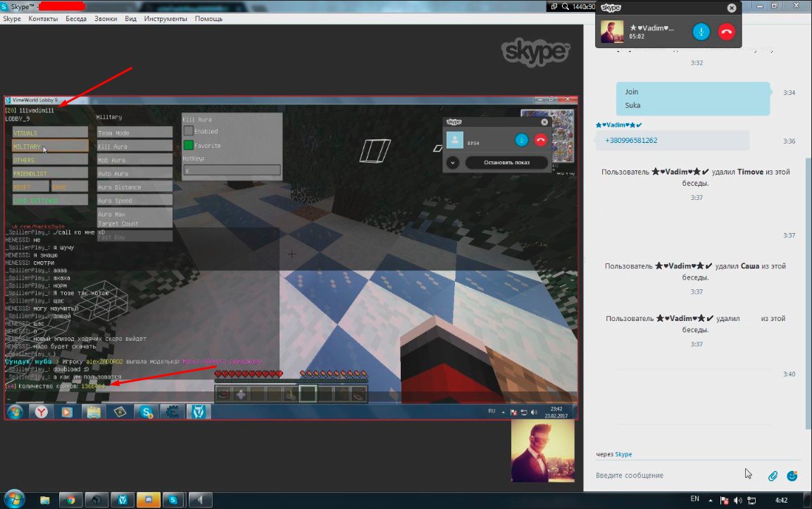Close the floating Skype call widget

tap(731, 8)
